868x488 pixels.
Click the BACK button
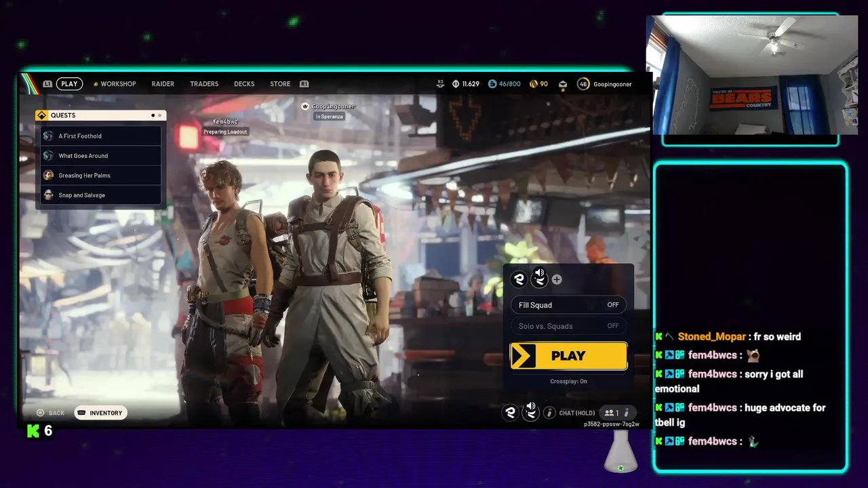pos(51,413)
